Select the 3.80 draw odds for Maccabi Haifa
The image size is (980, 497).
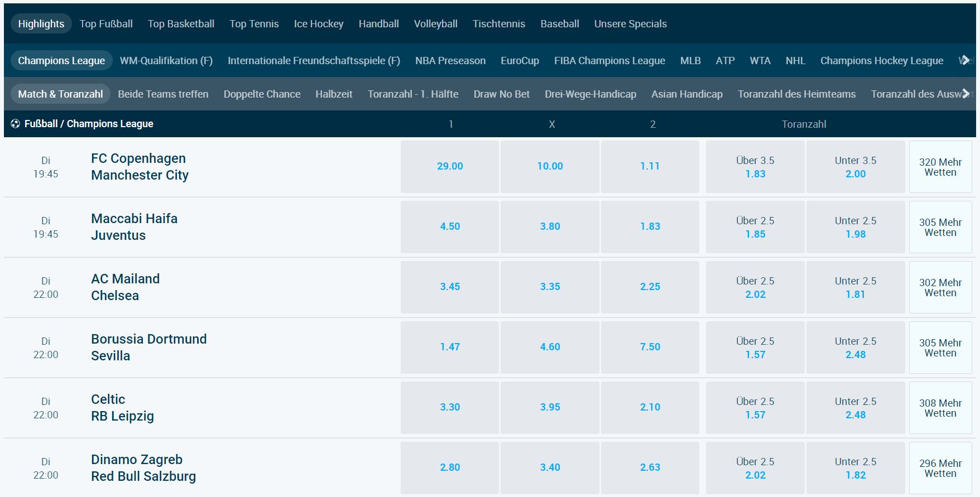(550, 226)
